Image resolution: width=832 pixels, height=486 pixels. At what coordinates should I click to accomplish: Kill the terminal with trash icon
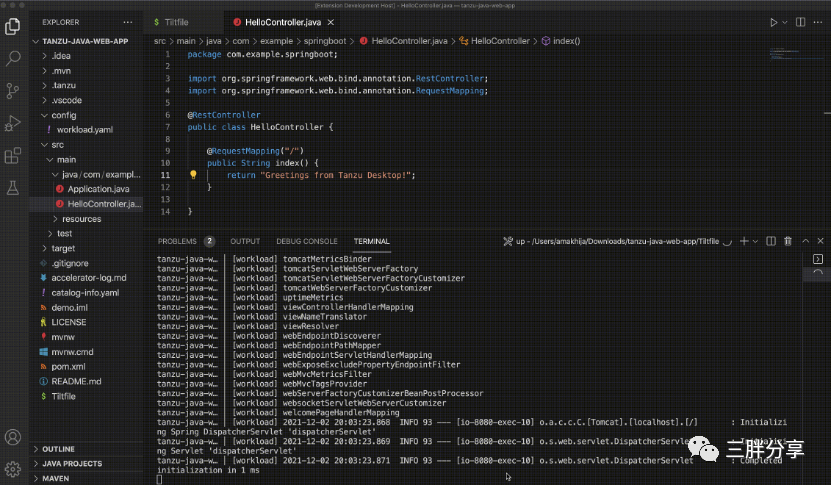pyautogui.click(x=788, y=241)
